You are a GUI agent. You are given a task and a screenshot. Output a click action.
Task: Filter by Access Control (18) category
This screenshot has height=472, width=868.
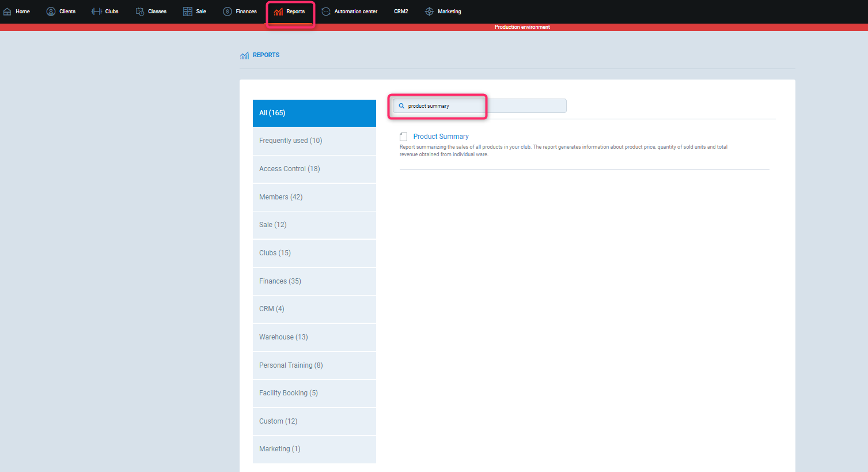tap(314, 169)
